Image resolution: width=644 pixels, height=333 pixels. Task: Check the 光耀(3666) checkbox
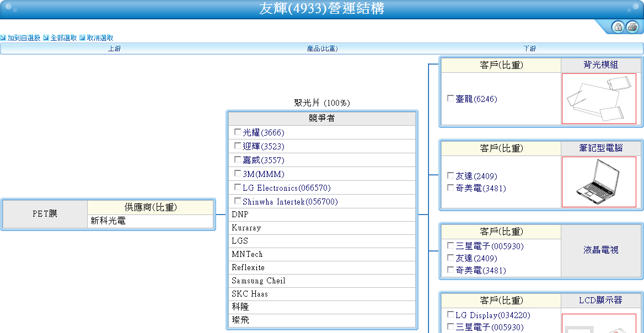coord(238,132)
